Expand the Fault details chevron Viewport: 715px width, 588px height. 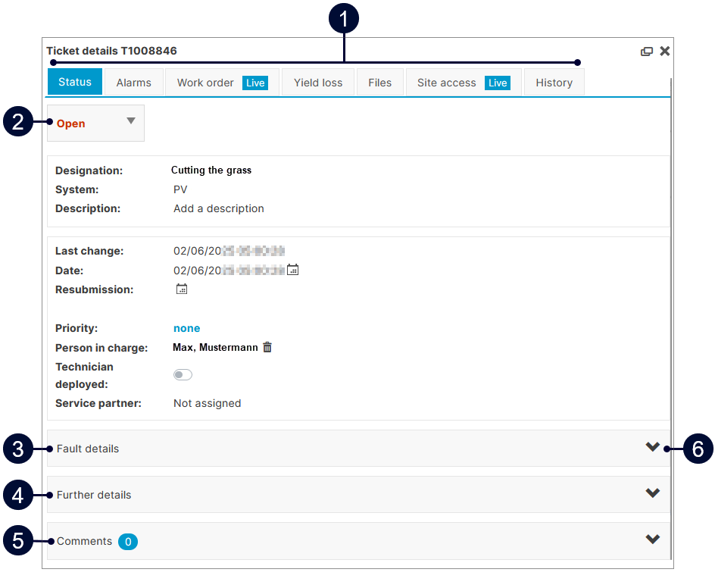point(652,447)
